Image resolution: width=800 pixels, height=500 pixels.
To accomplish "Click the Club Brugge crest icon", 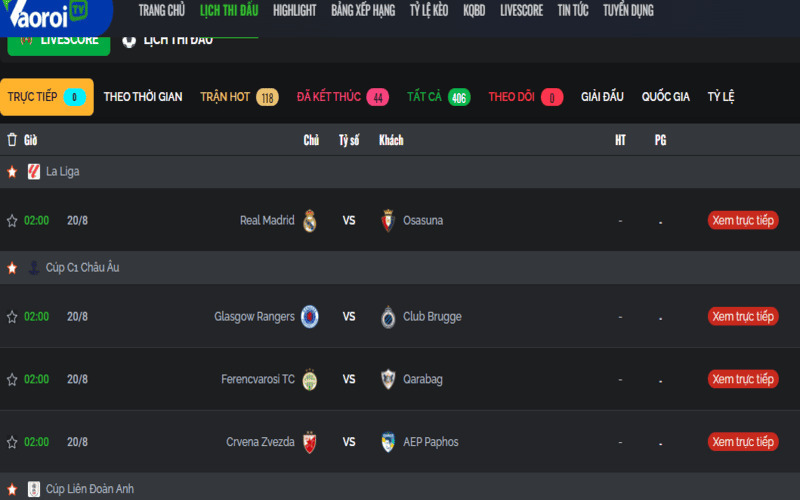I will click(x=389, y=317).
